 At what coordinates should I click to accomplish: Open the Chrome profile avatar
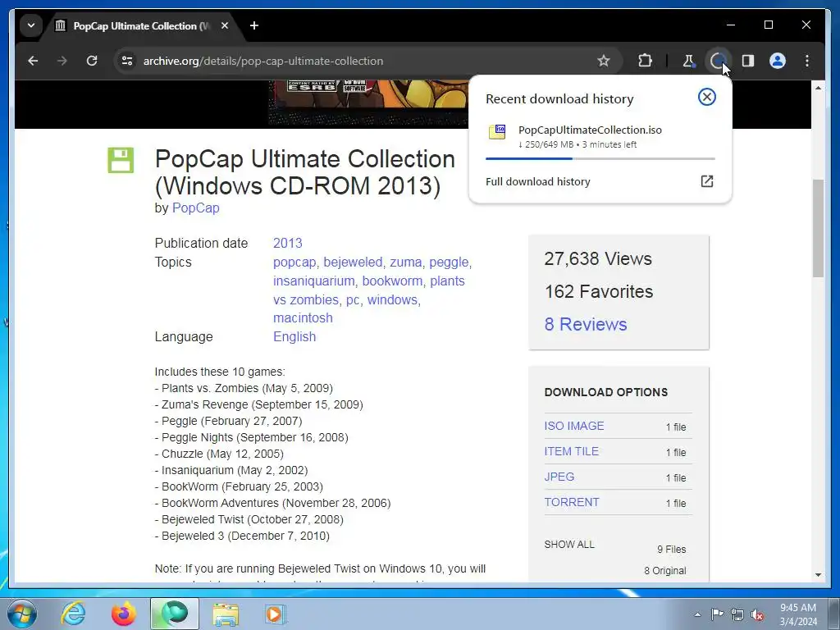(778, 61)
